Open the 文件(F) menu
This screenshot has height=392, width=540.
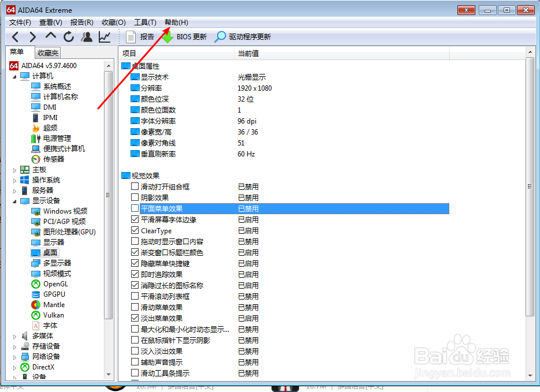(x=20, y=23)
